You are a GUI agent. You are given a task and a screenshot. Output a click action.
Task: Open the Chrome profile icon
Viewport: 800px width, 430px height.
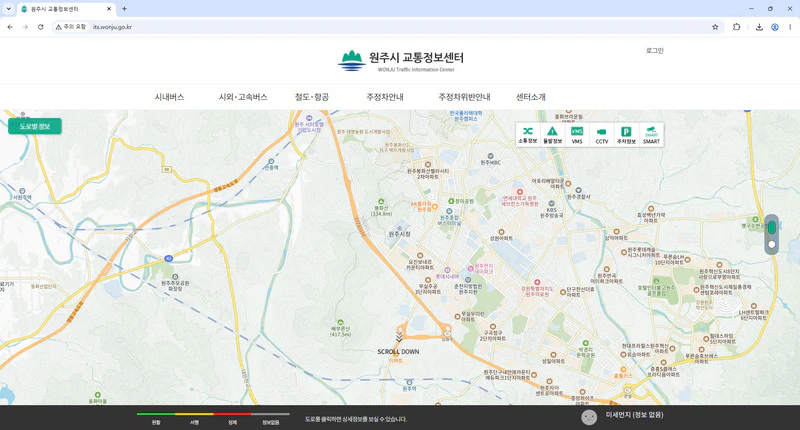point(774,27)
